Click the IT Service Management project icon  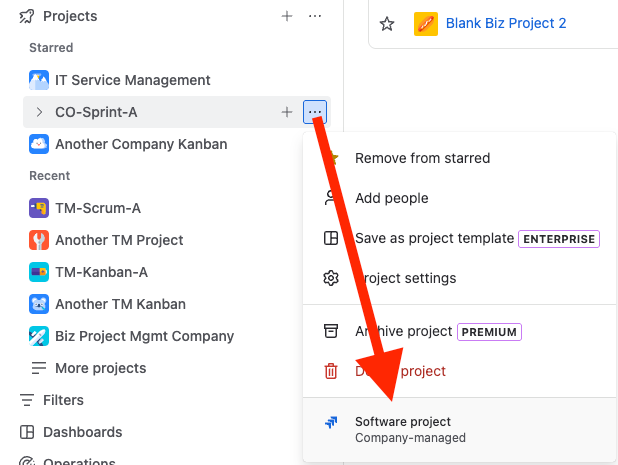39,80
